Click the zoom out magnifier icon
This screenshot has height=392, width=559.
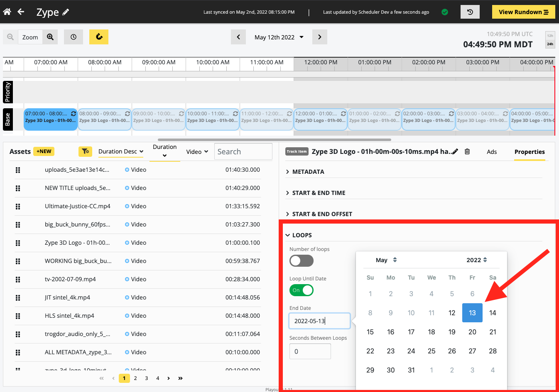[10, 37]
